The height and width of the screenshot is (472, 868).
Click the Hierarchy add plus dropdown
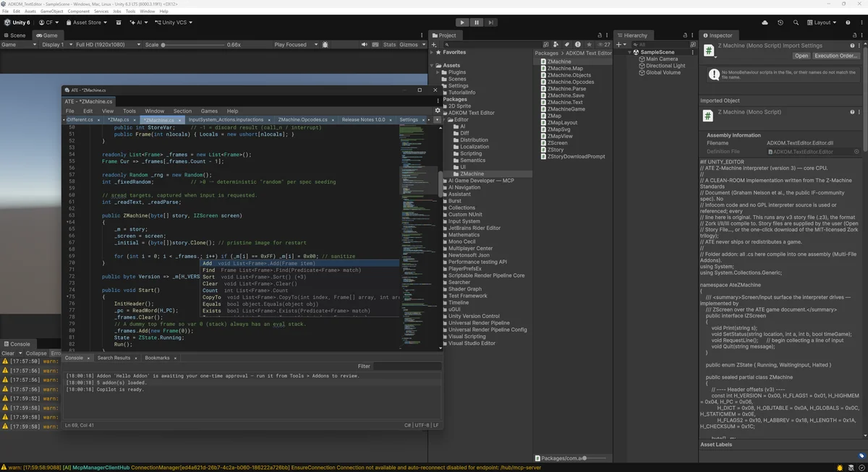pos(621,44)
